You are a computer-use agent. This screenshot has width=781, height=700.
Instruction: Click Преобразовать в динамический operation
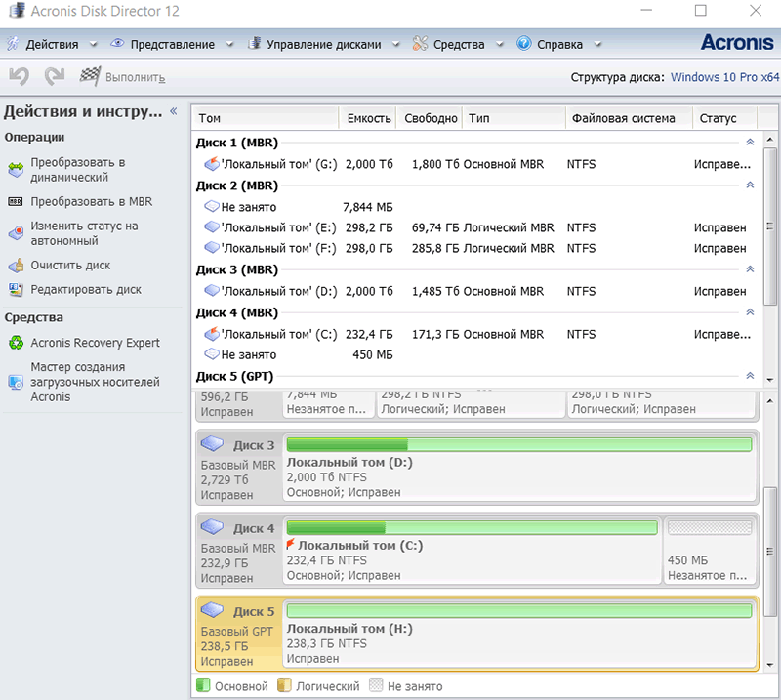point(78,170)
